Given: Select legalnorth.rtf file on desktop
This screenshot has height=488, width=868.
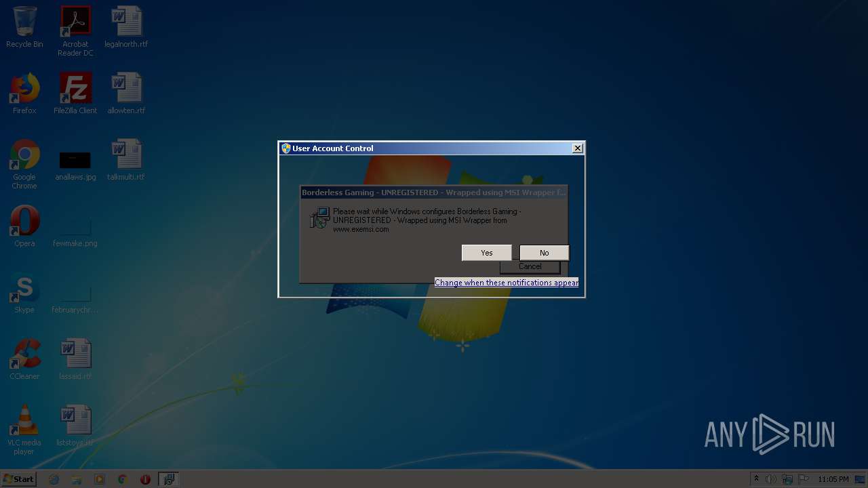Looking at the screenshot, I should tap(126, 27).
